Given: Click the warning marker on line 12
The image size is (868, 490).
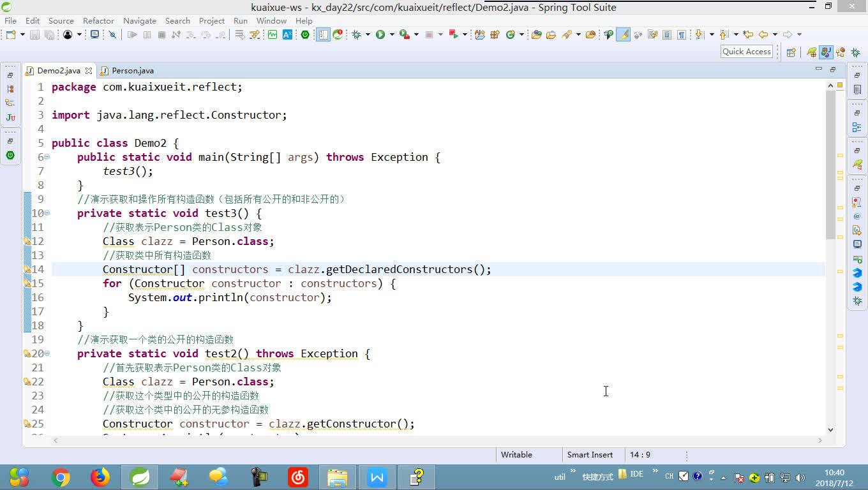Looking at the screenshot, I should [x=27, y=241].
